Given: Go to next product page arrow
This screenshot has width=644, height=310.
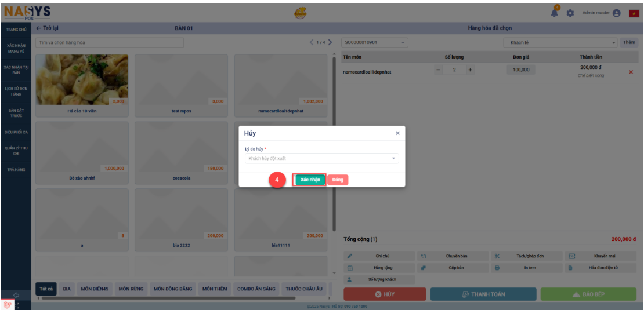Looking at the screenshot, I should click(330, 42).
